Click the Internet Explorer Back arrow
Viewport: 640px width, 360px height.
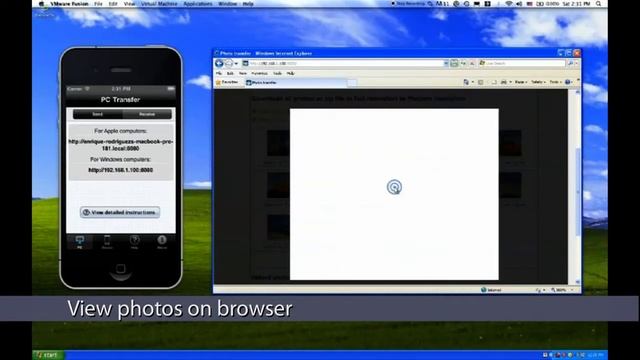pos(219,63)
